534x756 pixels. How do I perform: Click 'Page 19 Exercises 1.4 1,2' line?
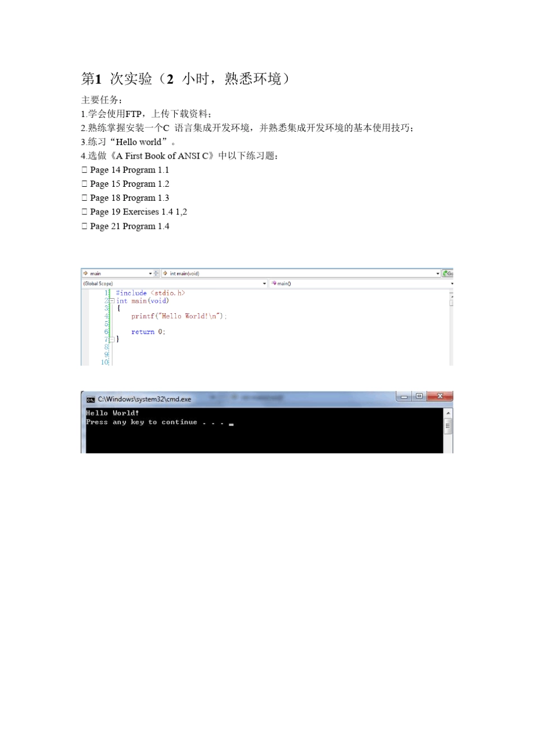tap(134, 212)
